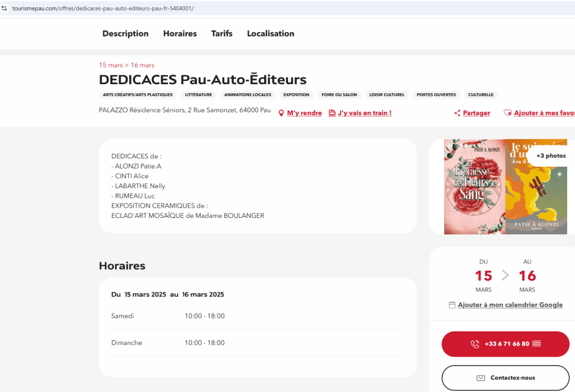The height and width of the screenshot is (392, 575).
Task: Open the Ajouter à mon calendrier Google link
Action: pos(510,305)
